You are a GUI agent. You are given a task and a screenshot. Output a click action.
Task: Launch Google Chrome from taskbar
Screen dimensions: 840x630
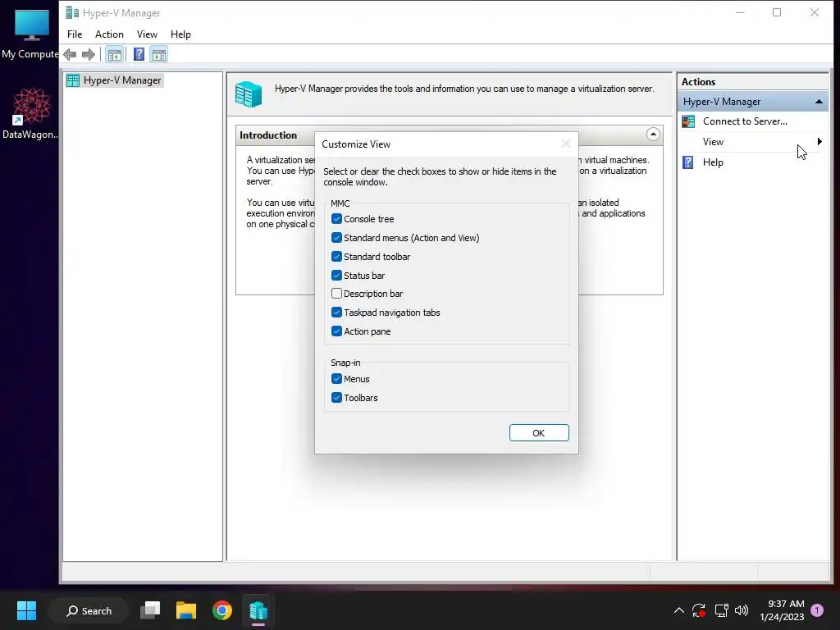tap(221, 610)
